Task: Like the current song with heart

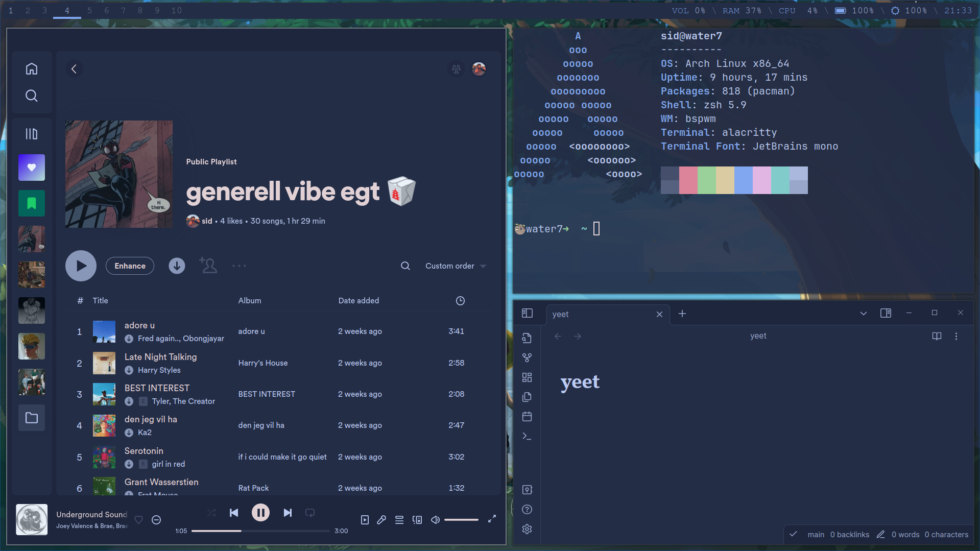Action: coord(138,520)
